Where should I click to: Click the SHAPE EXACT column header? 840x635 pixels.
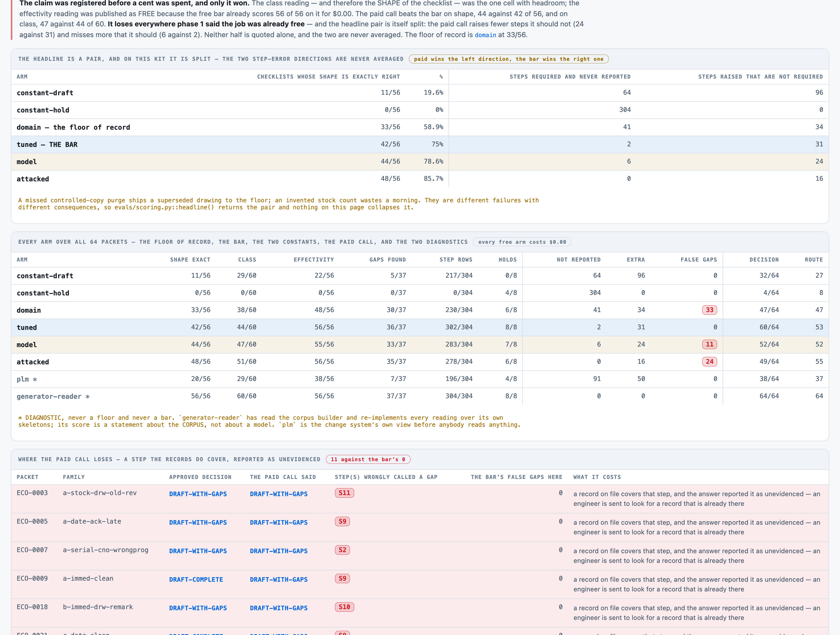[x=190, y=260]
